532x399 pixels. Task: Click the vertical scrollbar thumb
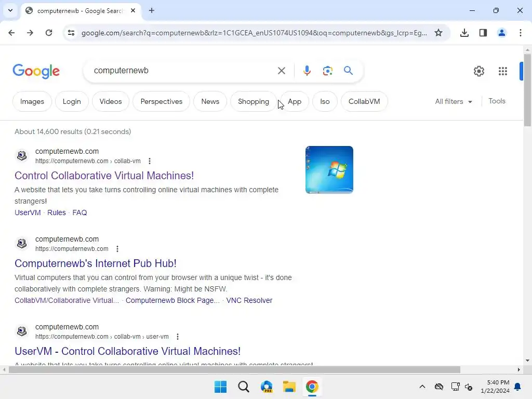527,90
